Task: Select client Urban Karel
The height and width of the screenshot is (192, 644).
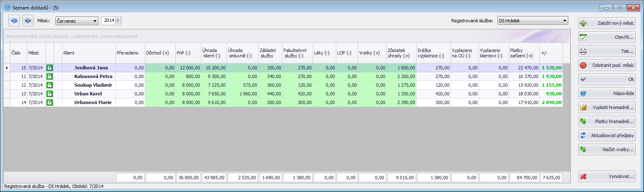Action: pos(89,93)
